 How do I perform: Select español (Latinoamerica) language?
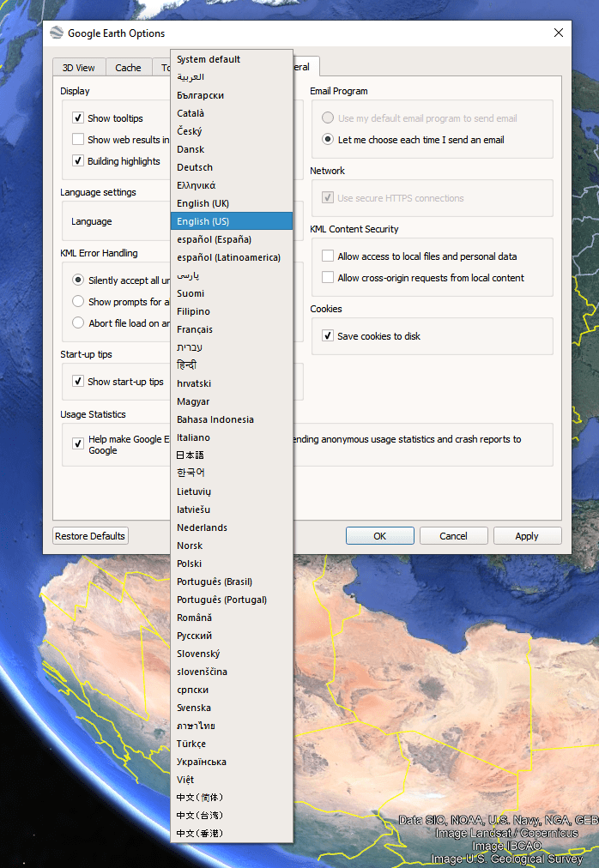[x=232, y=257]
